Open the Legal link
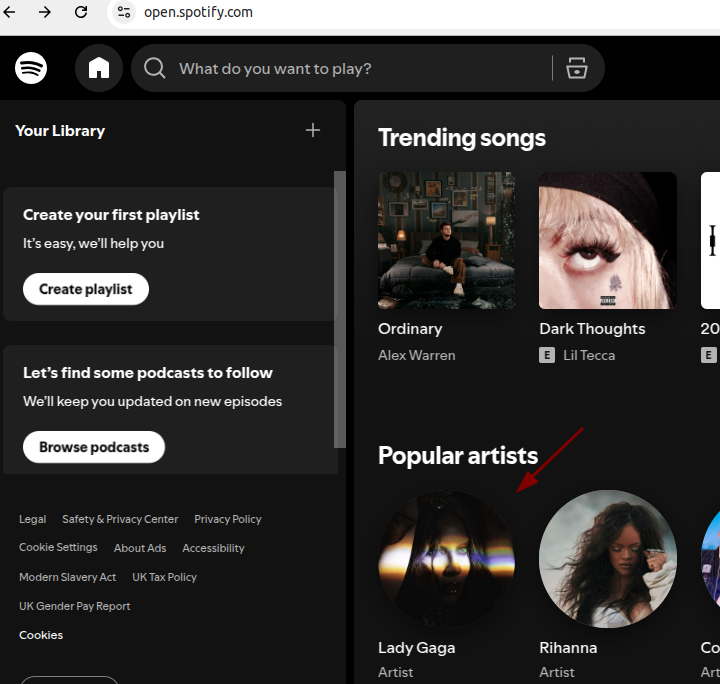This screenshot has width=720, height=684. (33, 519)
